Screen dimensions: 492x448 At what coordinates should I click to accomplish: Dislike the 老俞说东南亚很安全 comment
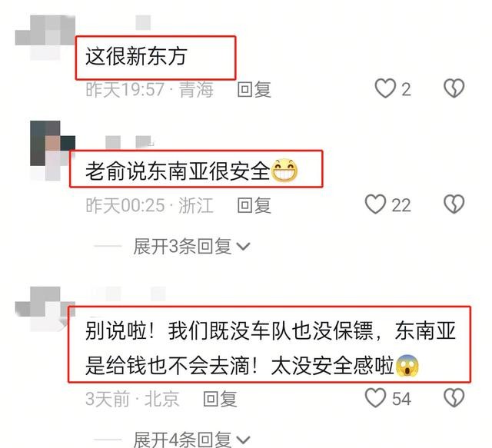[x=454, y=204]
